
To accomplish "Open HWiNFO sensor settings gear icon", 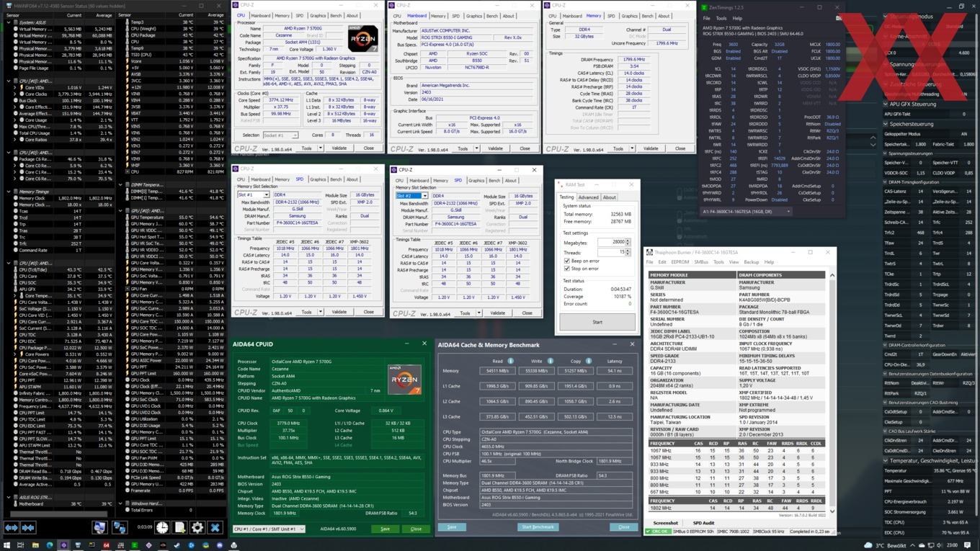I will point(197,528).
